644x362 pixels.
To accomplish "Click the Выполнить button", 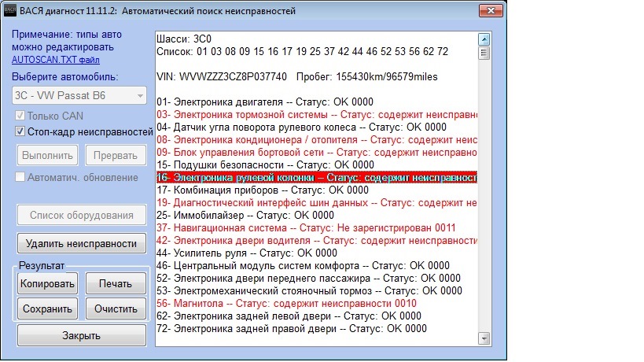I will click(x=47, y=155).
